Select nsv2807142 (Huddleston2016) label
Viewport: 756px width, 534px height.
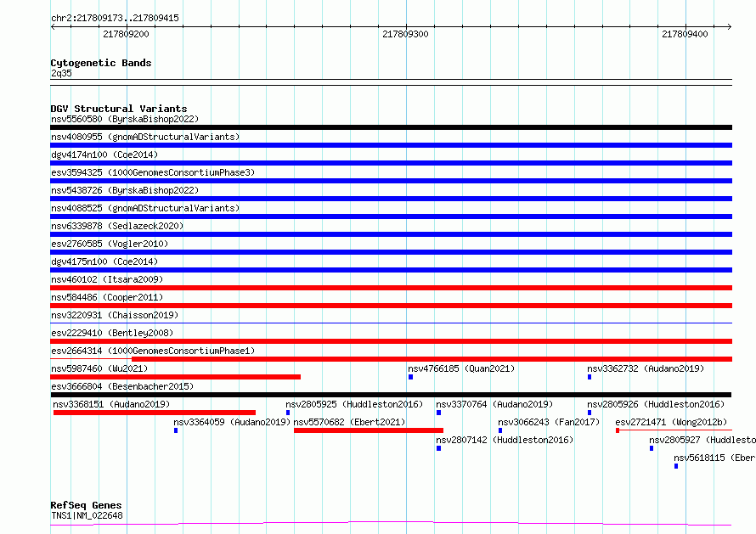tap(505, 440)
